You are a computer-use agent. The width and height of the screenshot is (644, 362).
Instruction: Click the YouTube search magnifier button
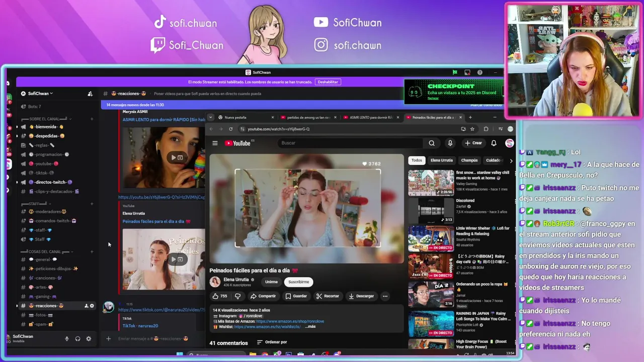(432, 143)
